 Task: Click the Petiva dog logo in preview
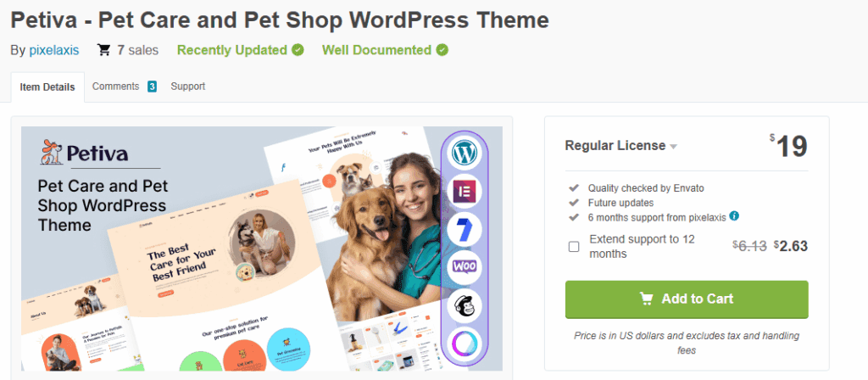[52, 153]
